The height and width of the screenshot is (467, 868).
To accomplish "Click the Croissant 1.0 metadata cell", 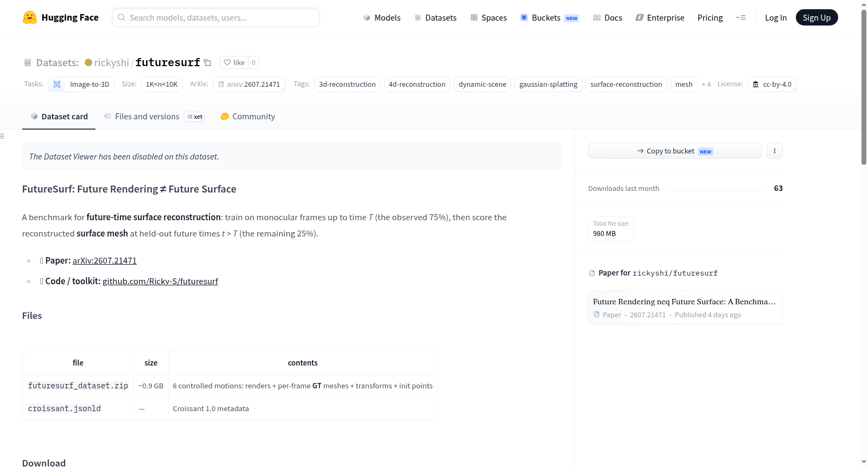I will click(x=303, y=408).
